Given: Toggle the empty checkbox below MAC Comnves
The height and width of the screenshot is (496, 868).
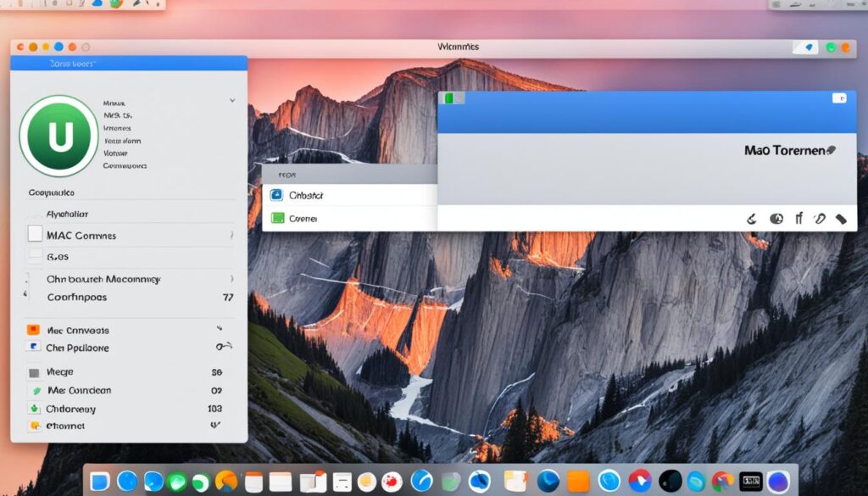Looking at the screenshot, I should [x=34, y=255].
